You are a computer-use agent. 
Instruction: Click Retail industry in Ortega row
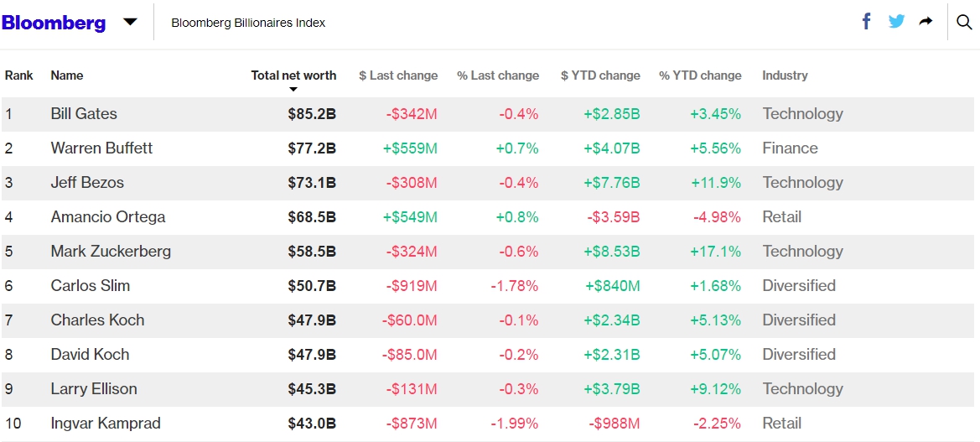(782, 217)
